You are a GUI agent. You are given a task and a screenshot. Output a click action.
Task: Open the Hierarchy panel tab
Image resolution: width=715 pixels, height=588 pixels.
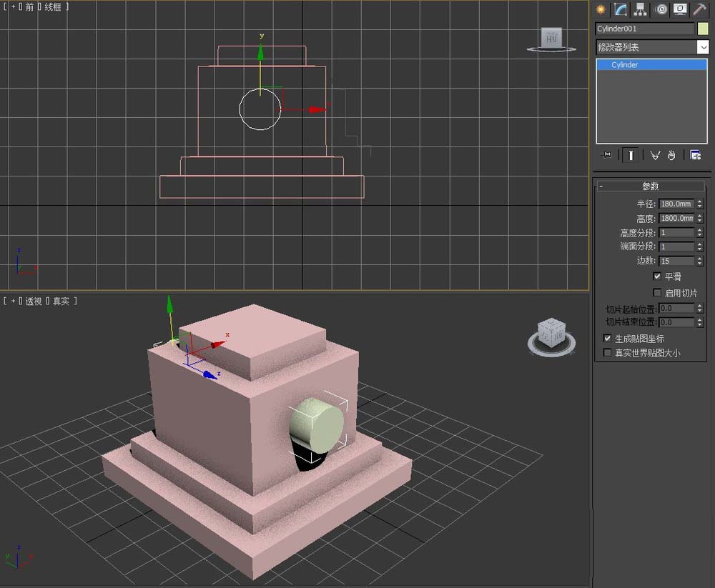click(641, 9)
